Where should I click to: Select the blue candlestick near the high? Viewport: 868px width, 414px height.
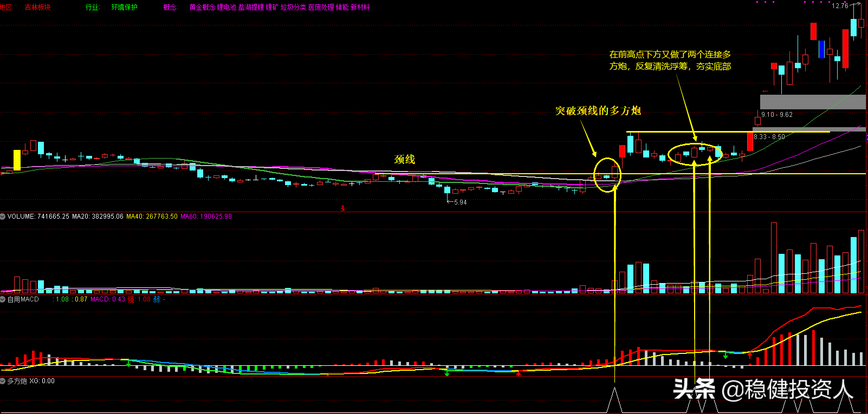point(821,49)
